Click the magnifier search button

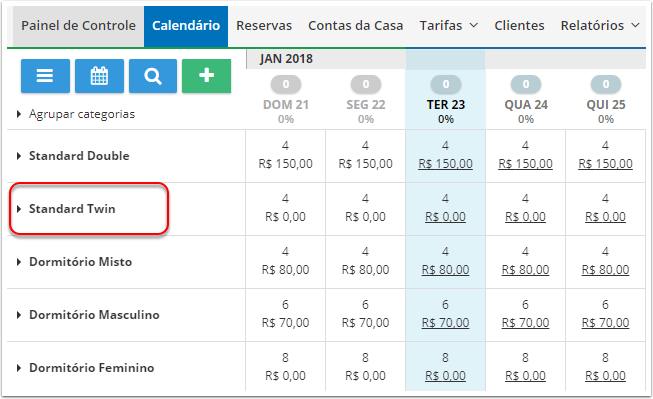click(x=153, y=76)
